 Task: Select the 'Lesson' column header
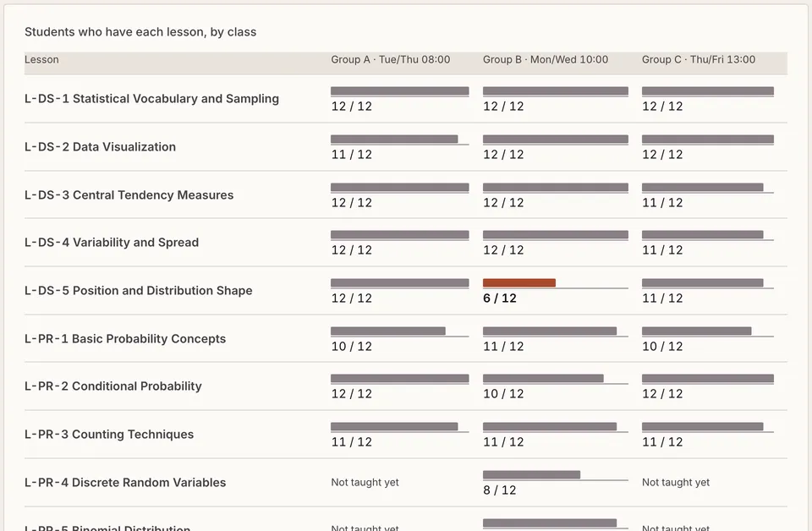click(41, 59)
